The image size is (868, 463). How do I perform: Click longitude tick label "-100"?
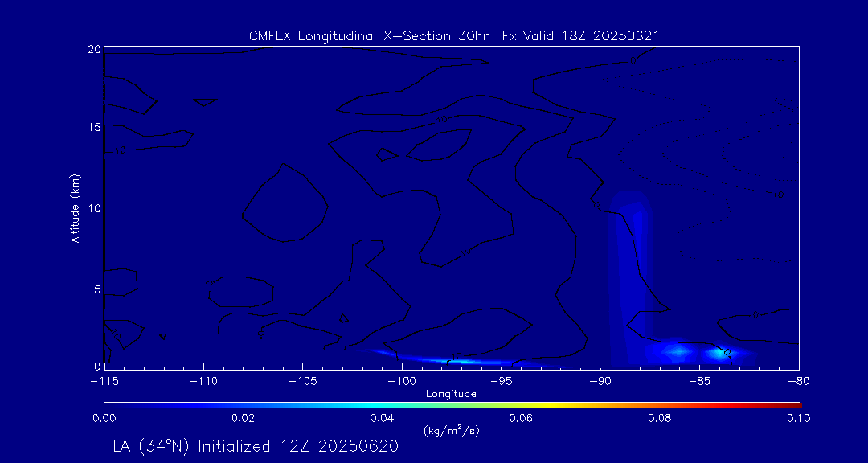coord(402,382)
